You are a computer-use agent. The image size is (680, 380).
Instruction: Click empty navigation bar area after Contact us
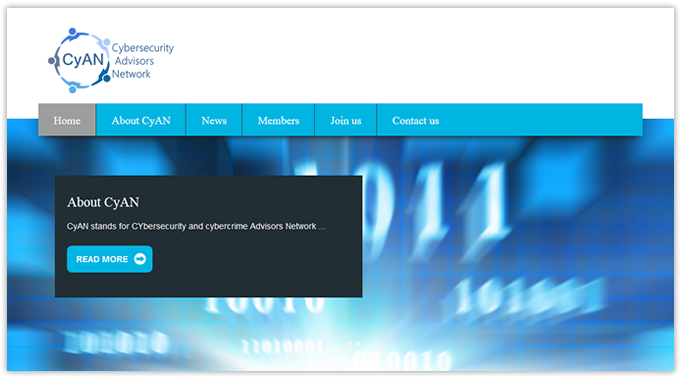(549, 120)
